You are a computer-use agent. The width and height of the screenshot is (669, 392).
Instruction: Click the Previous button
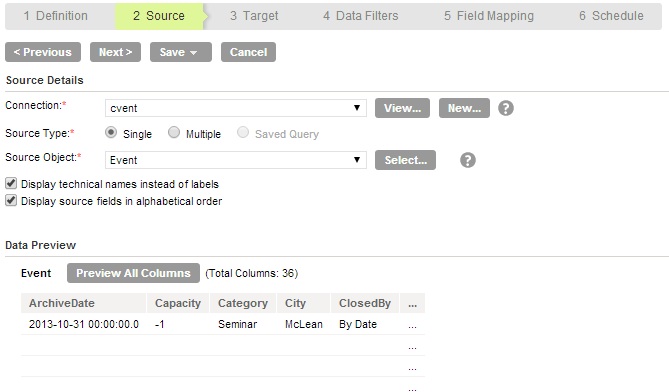pyautogui.click(x=43, y=52)
